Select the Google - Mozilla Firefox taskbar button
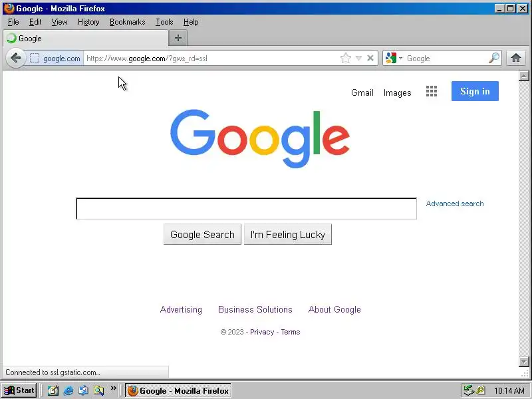The width and height of the screenshot is (532, 399). coord(178,390)
